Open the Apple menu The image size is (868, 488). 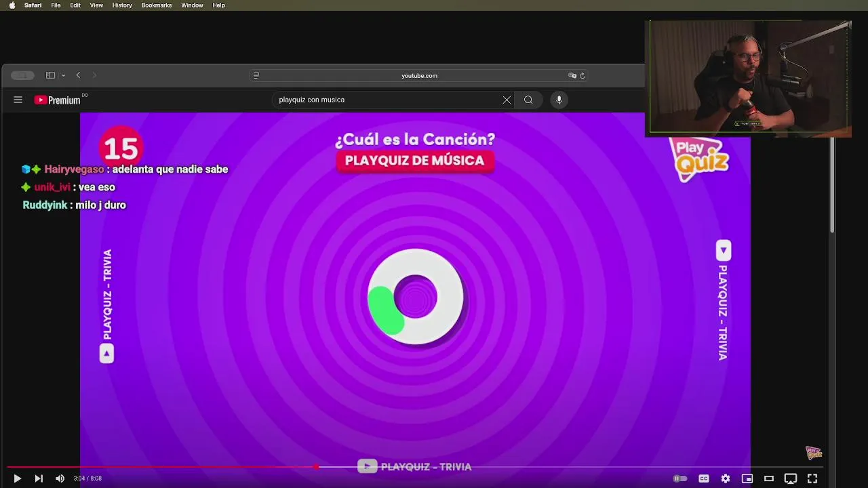[12, 5]
